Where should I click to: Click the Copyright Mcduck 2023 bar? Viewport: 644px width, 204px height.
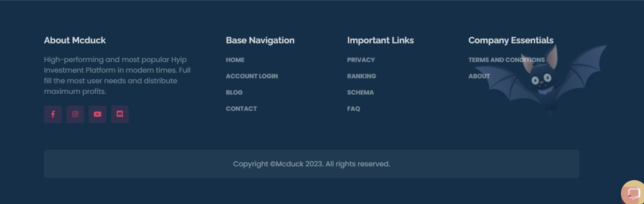point(312,164)
